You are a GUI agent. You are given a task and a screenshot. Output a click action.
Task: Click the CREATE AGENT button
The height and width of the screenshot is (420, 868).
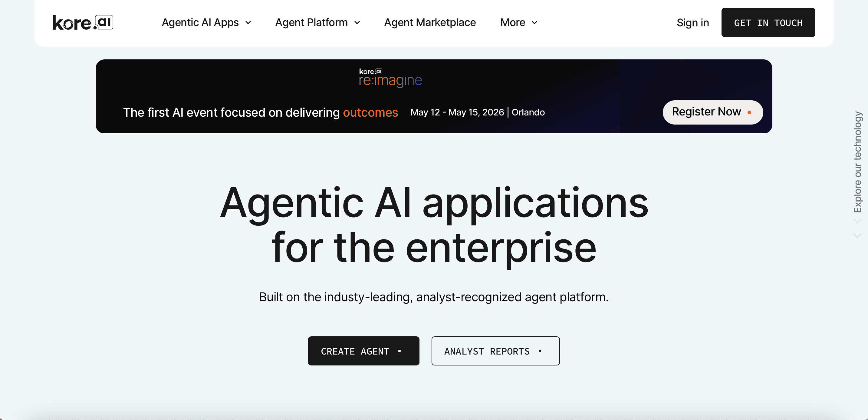pyautogui.click(x=363, y=351)
